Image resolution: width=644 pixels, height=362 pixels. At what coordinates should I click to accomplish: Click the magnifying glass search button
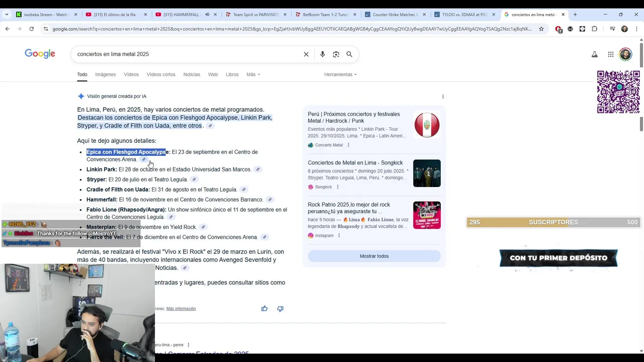[349, 54]
